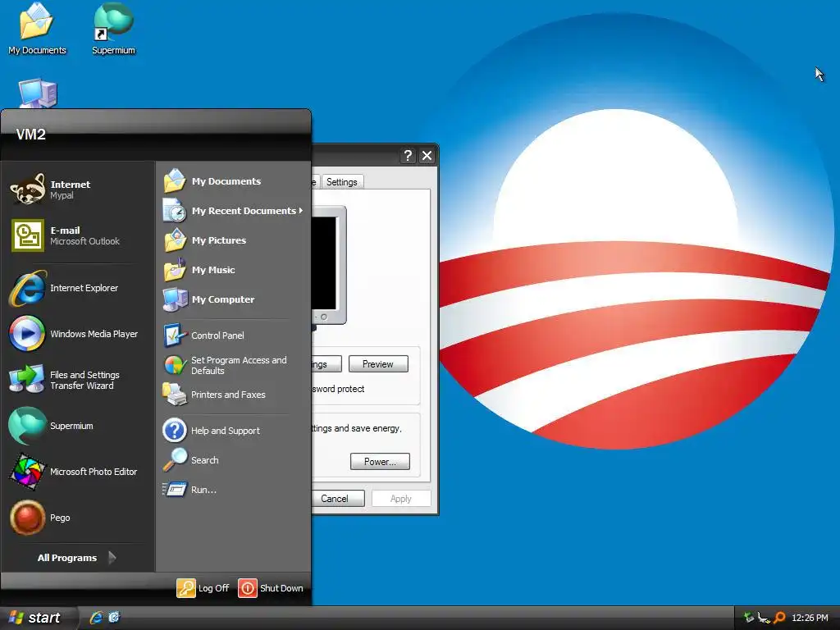Expand All Programs list

click(x=76, y=558)
